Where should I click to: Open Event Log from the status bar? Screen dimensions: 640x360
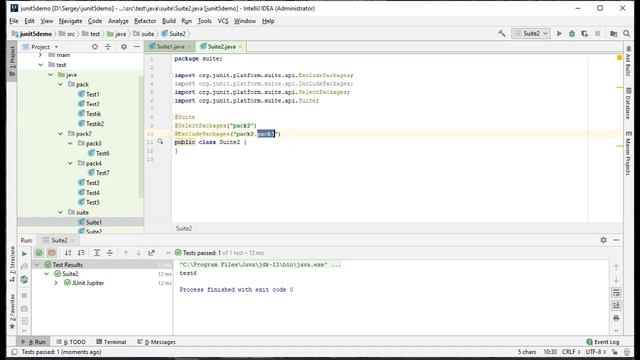pyautogui.click(x=603, y=342)
